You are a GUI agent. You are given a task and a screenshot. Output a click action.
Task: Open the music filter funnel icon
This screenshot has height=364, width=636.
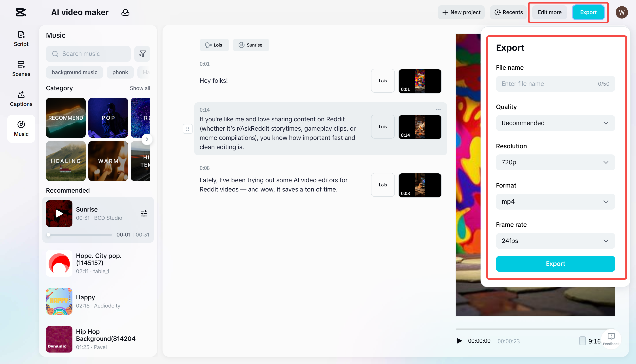142,54
